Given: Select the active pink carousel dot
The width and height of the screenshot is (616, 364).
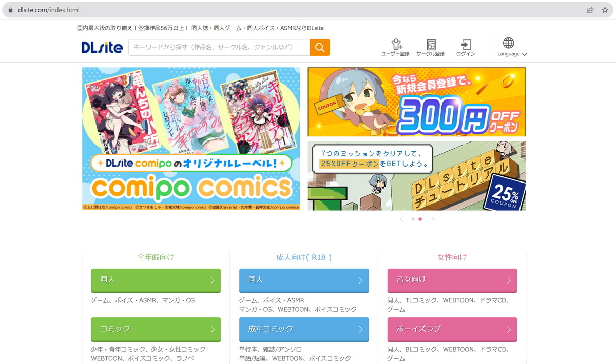Looking at the screenshot, I should (x=420, y=219).
